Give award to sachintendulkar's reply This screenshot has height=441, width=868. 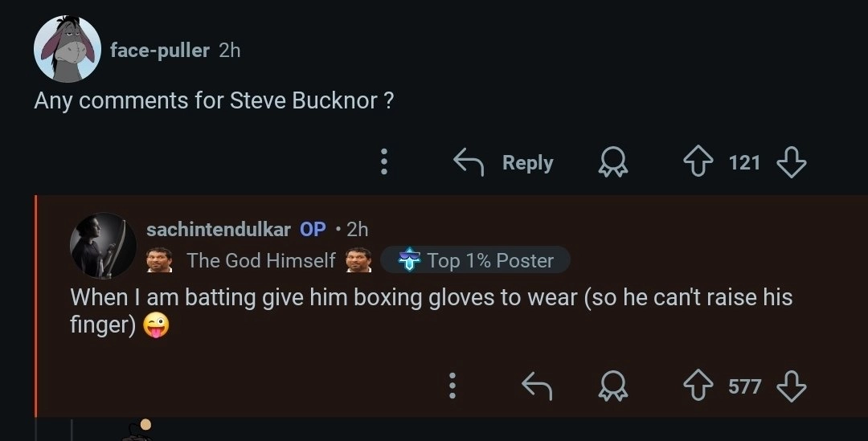click(x=611, y=387)
